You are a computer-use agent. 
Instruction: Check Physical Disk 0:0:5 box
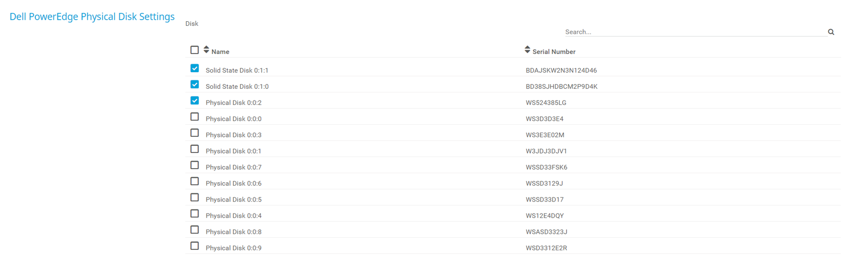194,197
